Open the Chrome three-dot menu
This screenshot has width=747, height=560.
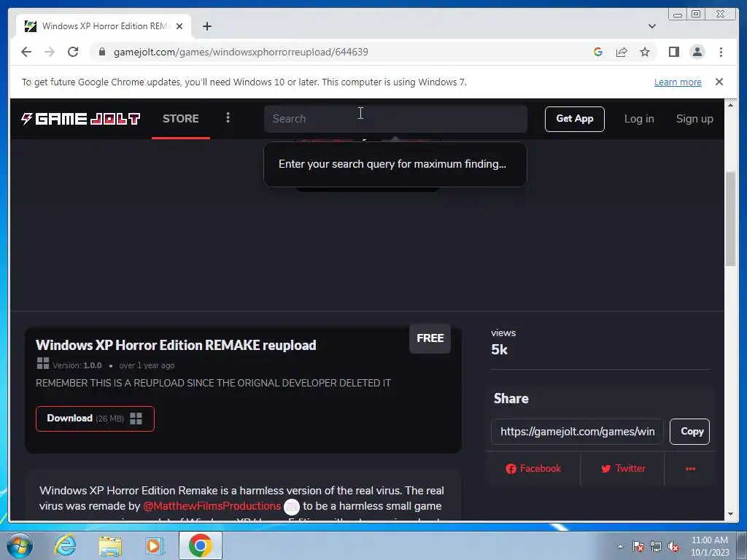point(721,52)
